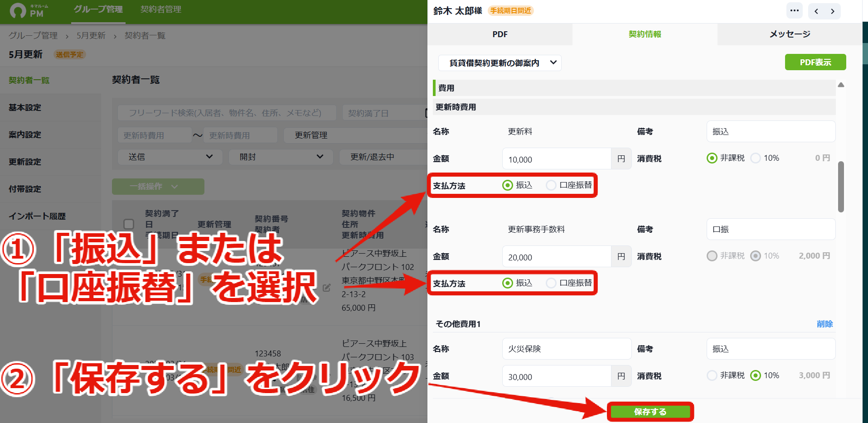Click the 備考 field containing 口振
The height and width of the screenshot is (423, 868).
[771, 229]
